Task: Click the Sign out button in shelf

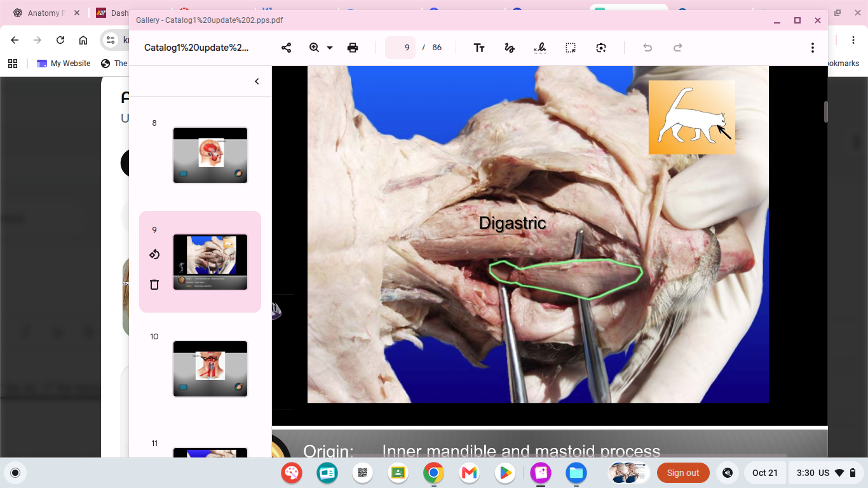Action: 683,473
